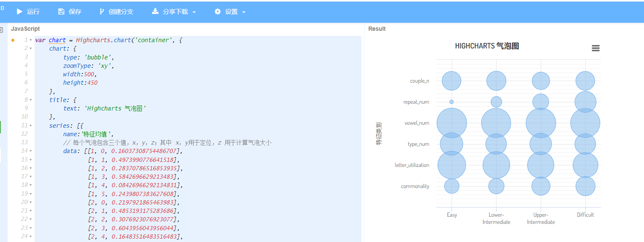Click the letter_utilization bubble in Upper-Intermediate column
This screenshot has height=242, width=644.
tap(541, 165)
